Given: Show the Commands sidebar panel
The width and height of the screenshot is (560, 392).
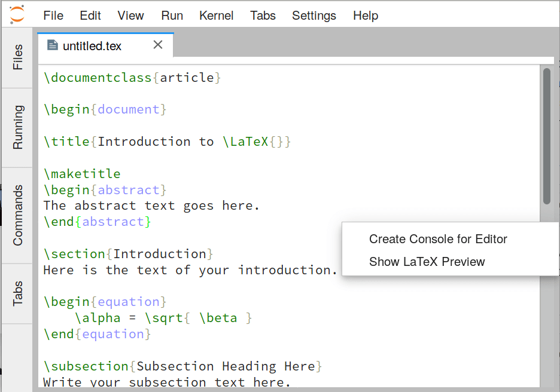Looking at the screenshot, I should click(x=17, y=216).
